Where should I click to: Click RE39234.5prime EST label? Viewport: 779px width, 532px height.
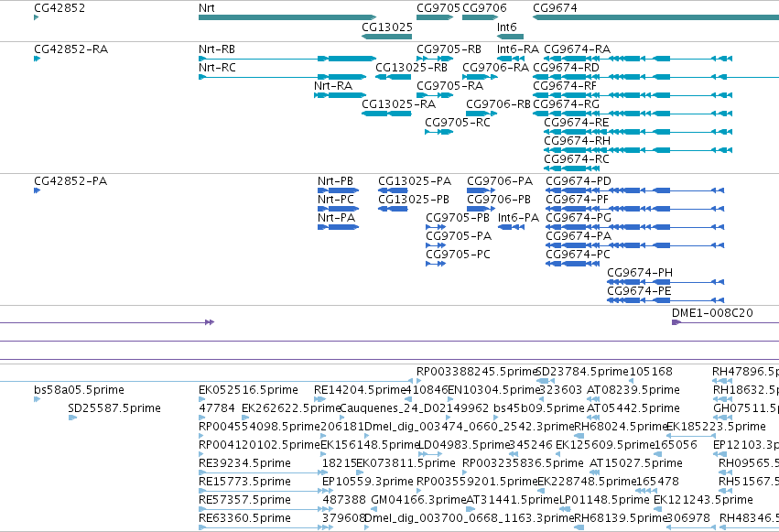[x=244, y=463]
